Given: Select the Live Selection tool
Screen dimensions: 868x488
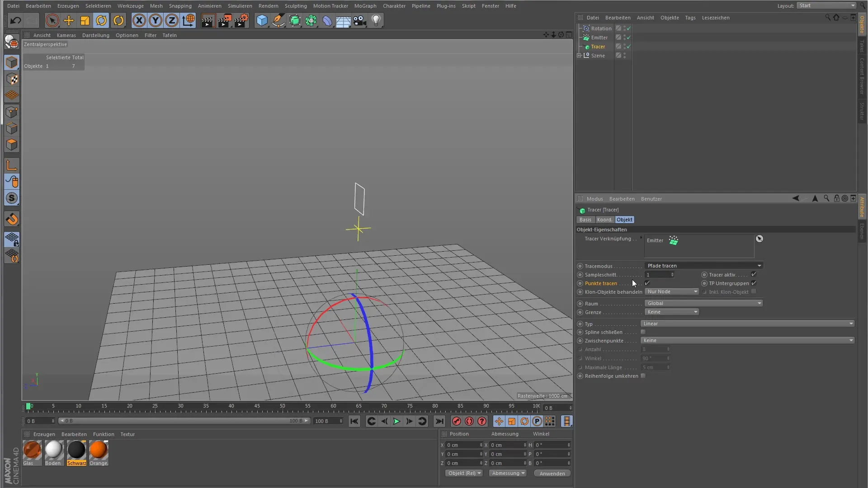Looking at the screenshot, I should [x=52, y=20].
